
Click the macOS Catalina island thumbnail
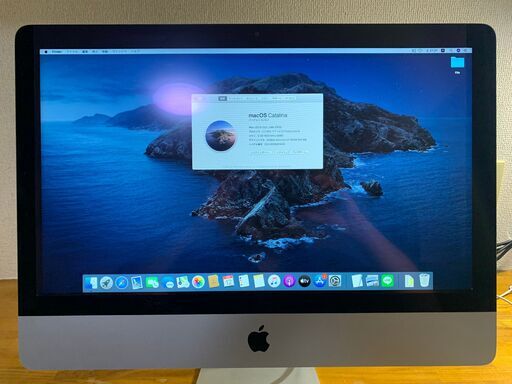pyautogui.click(x=220, y=136)
